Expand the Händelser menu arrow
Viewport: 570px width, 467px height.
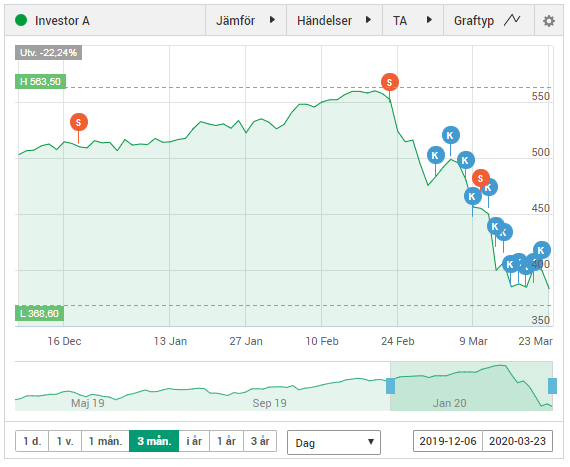pyautogui.click(x=368, y=20)
